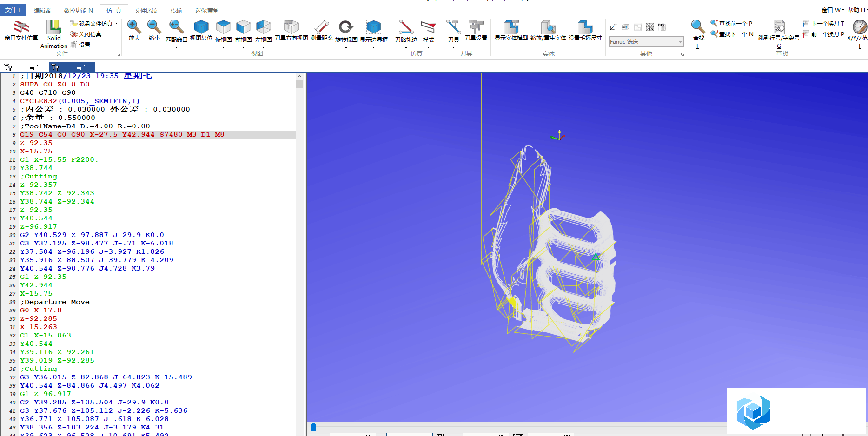Expand 旋转视图 dropdown arrow

[346, 47]
